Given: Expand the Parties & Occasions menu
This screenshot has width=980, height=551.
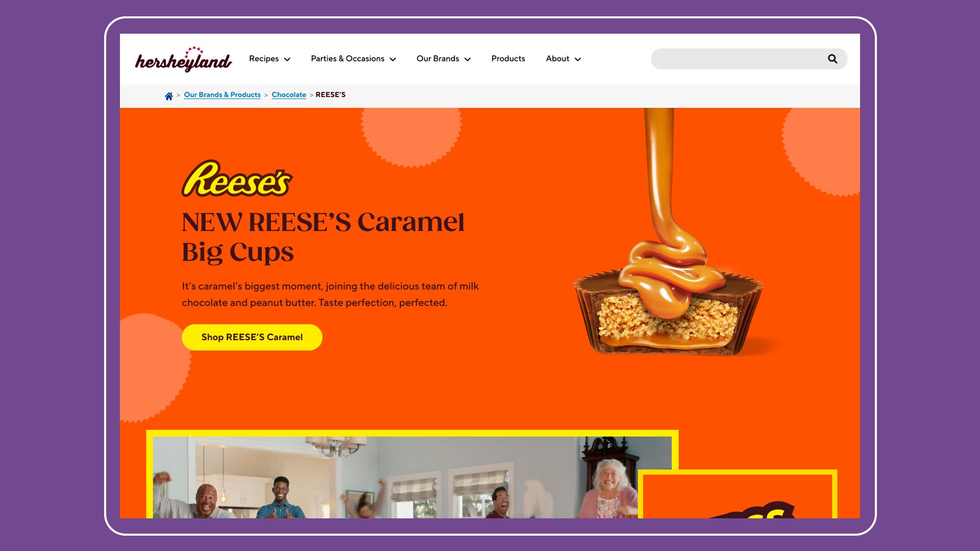Looking at the screenshot, I should click(353, 59).
